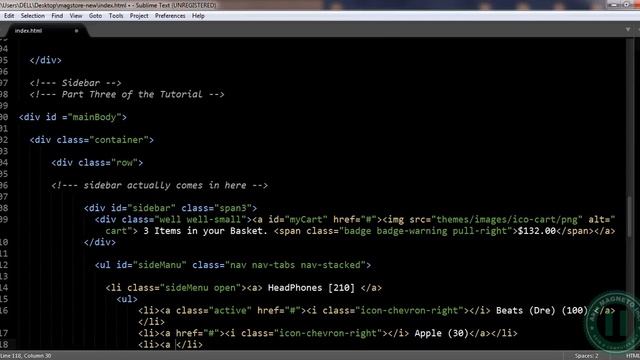Click the "nav nav-tabs nav-stacked" string
This screenshot has height=360, width=640.
(x=295, y=265)
